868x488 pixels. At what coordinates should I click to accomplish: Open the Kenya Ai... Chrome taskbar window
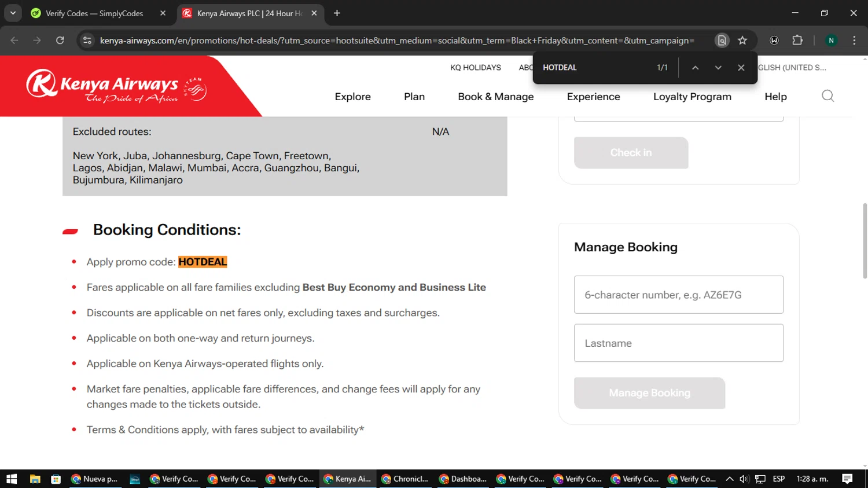tap(347, 479)
